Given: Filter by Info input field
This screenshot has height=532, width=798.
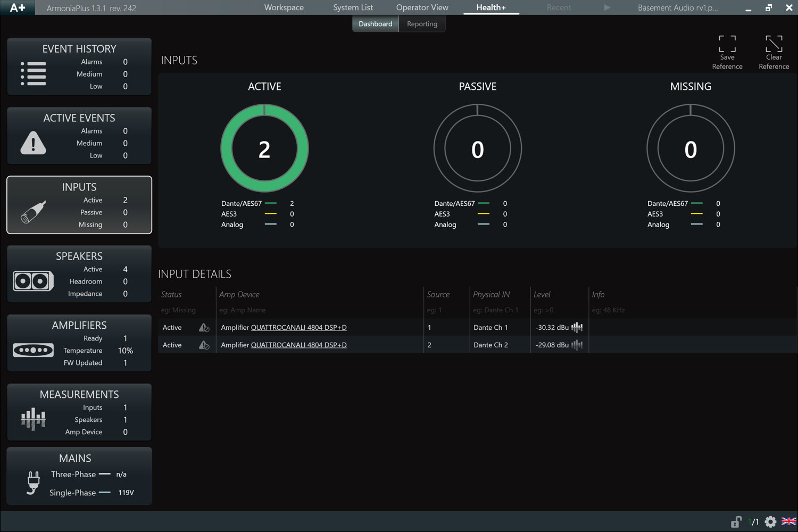Looking at the screenshot, I should [x=693, y=310].
